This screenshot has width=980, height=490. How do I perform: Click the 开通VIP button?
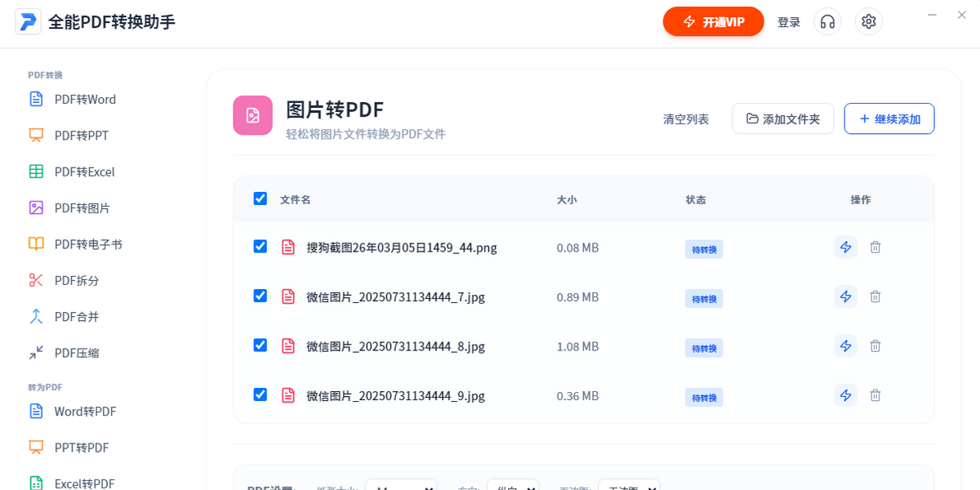click(x=714, y=22)
